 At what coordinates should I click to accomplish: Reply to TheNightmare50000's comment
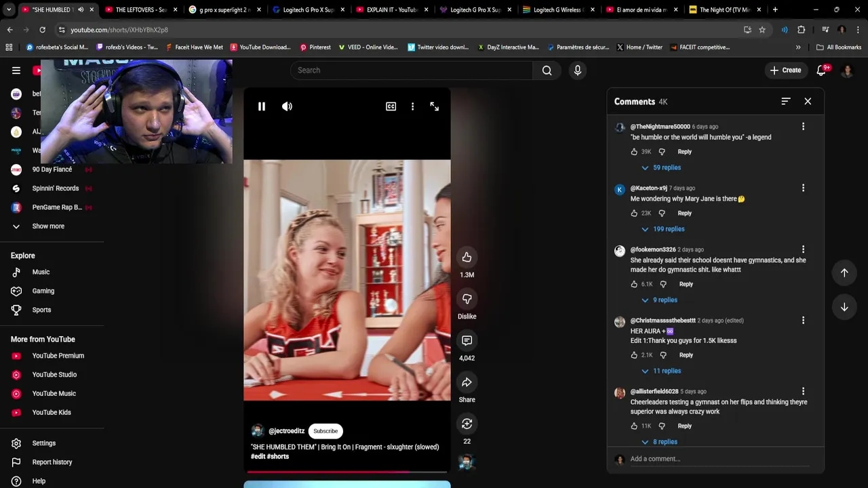coord(685,152)
